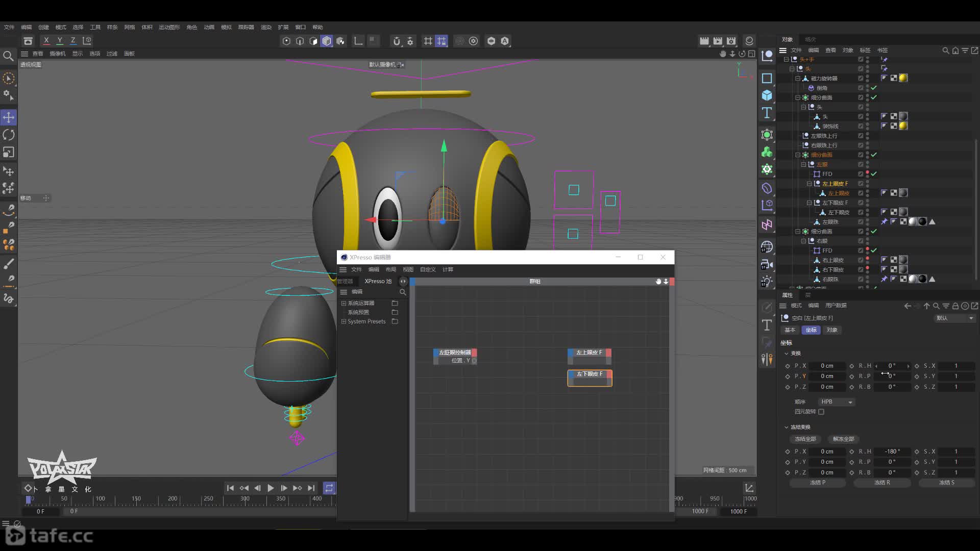Switch to the 基本 attribute tab

coord(790,330)
